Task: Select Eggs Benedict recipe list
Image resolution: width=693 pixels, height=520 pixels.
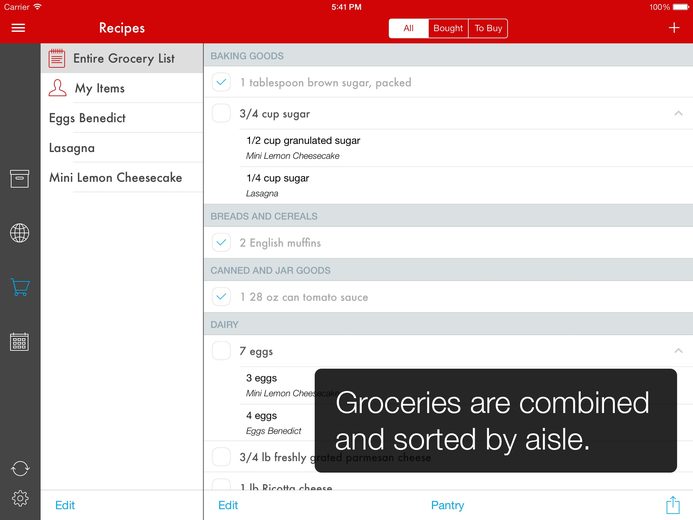Action: pos(122,118)
